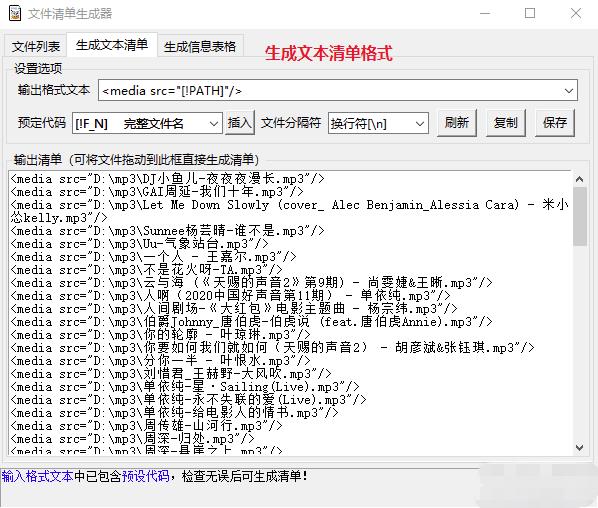Image resolution: width=598 pixels, height=508 pixels.
Task: Click the line 周深-归处.mp3
Action: pos(132,438)
